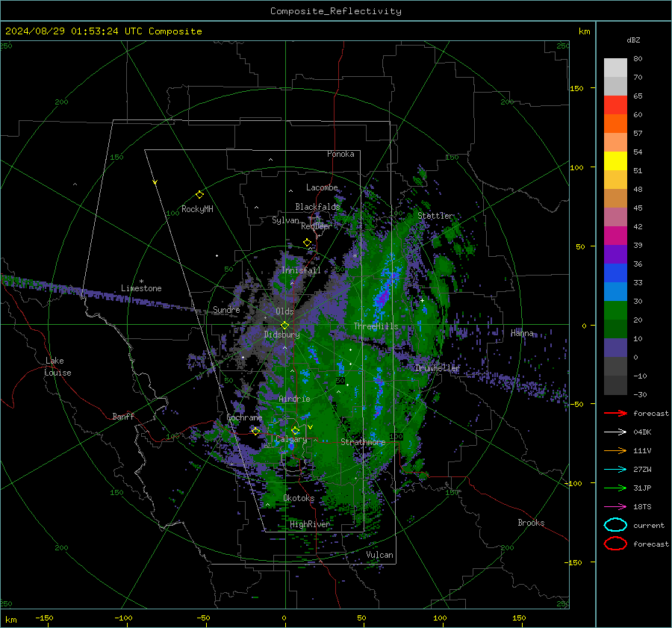
Task: Click the Blackfalds city label
Action: (x=317, y=207)
